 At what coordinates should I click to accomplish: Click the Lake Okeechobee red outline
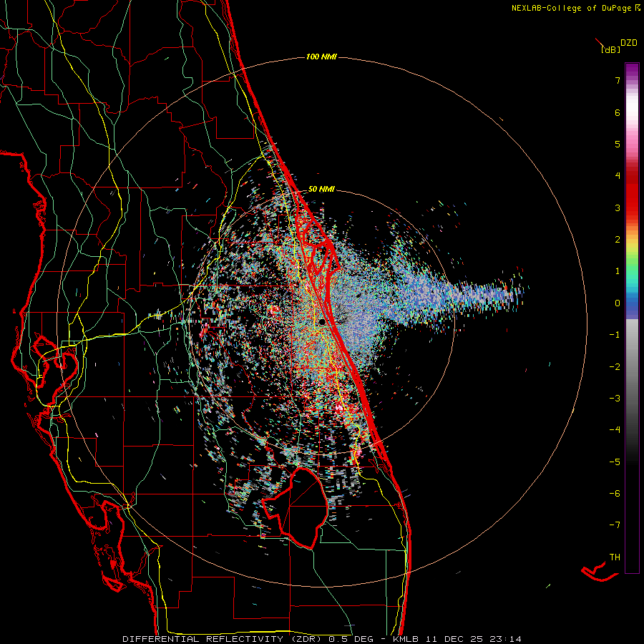pos(296,507)
